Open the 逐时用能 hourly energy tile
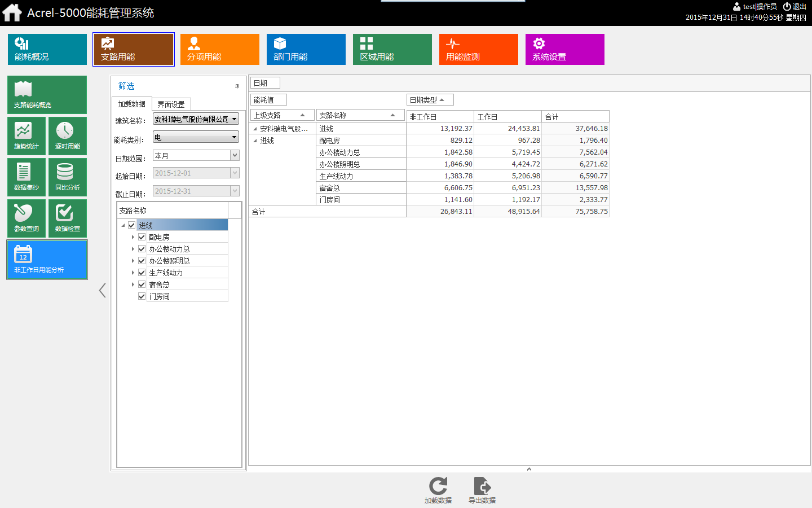 tap(68, 135)
